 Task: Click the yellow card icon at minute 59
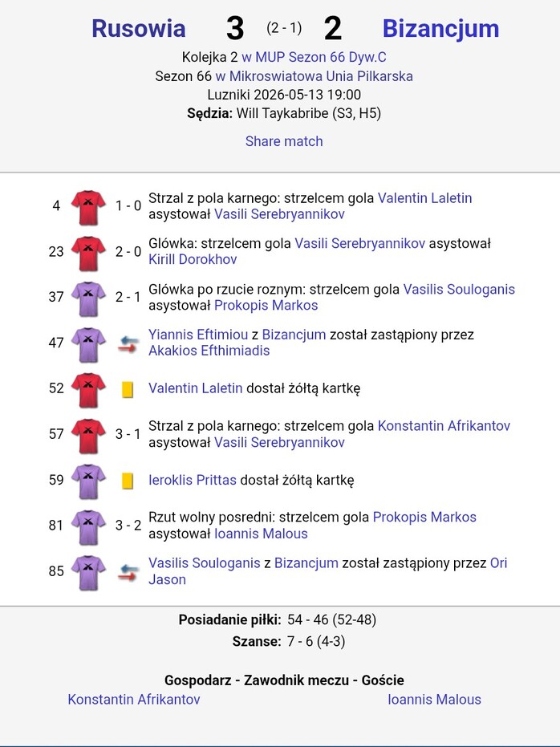tap(127, 481)
